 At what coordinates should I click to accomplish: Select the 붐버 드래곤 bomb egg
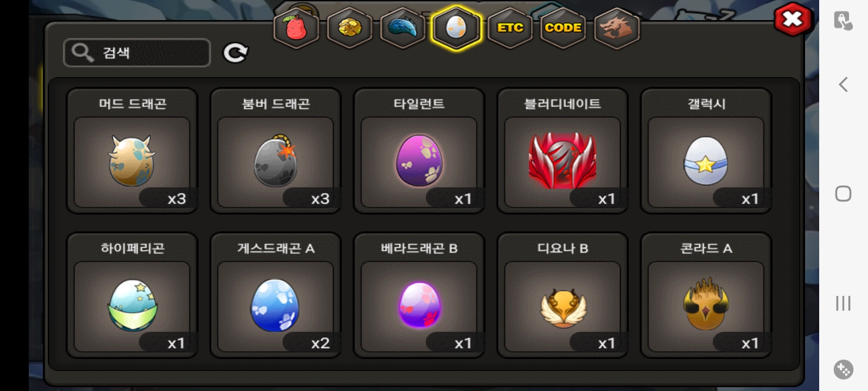276,151
